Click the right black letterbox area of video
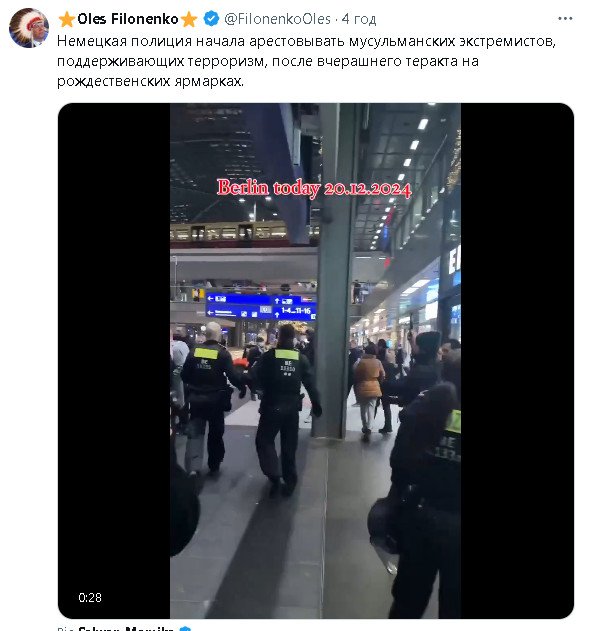 (x=517, y=361)
